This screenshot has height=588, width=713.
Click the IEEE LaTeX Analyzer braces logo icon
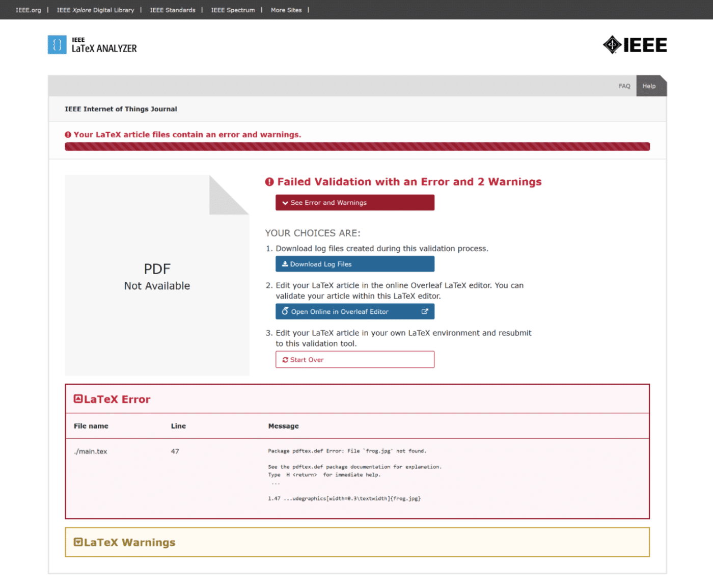pos(57,45)
